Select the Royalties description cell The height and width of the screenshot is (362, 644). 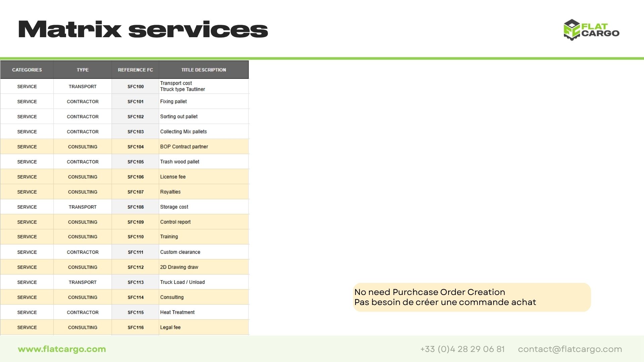(170, 192)
